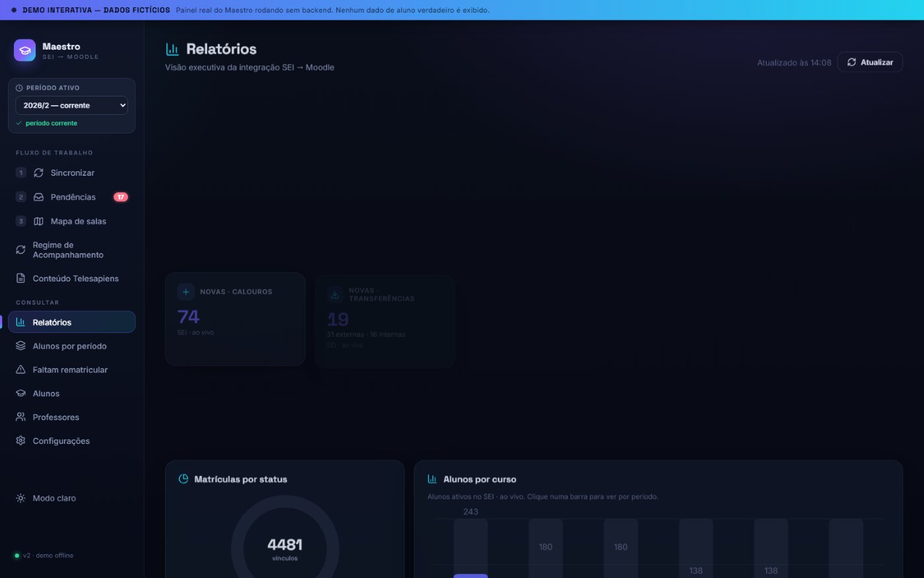
Task: Click the dot icon in the demo banner
Action: click(14, 10)
